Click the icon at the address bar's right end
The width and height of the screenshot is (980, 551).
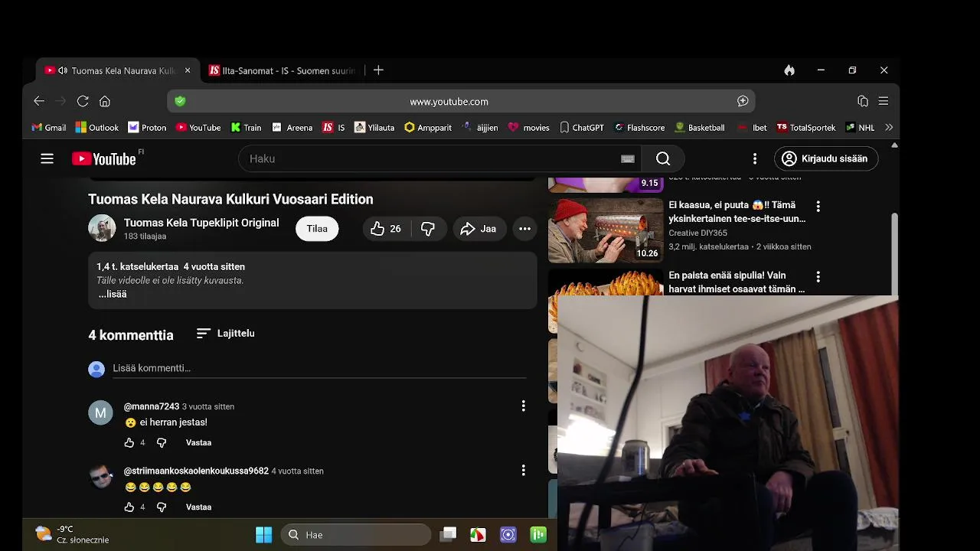(743, 101)
